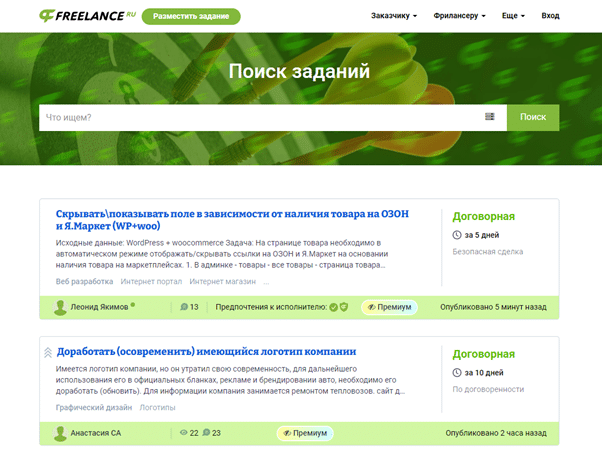Click the views eye icon showing 22
This screenshot has width=602, height=455.
[x=184, y=433]
